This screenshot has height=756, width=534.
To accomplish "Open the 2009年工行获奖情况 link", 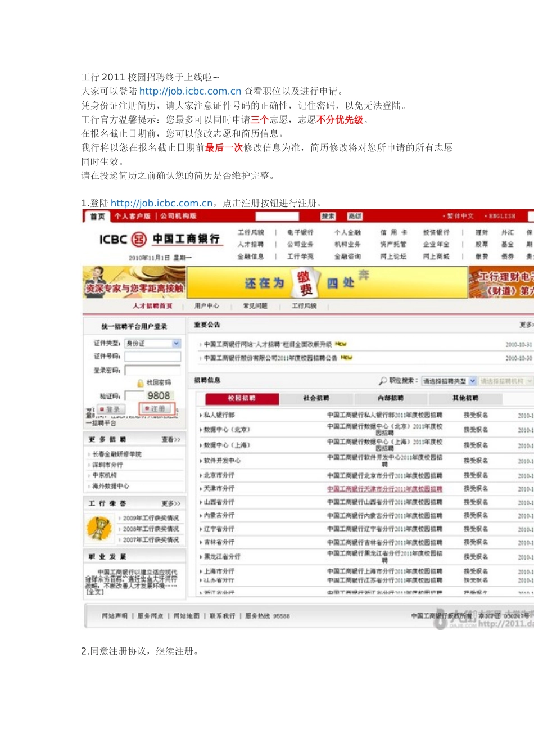I will (151, 518).
